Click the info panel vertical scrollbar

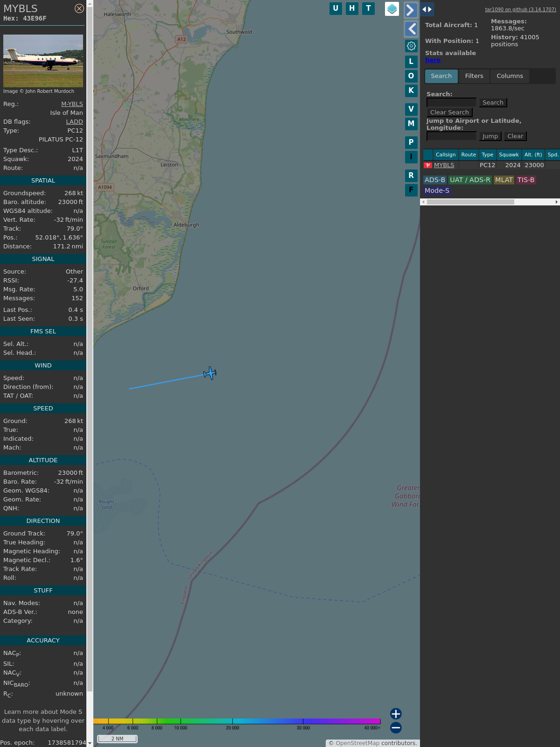click(x=90, y=350)
